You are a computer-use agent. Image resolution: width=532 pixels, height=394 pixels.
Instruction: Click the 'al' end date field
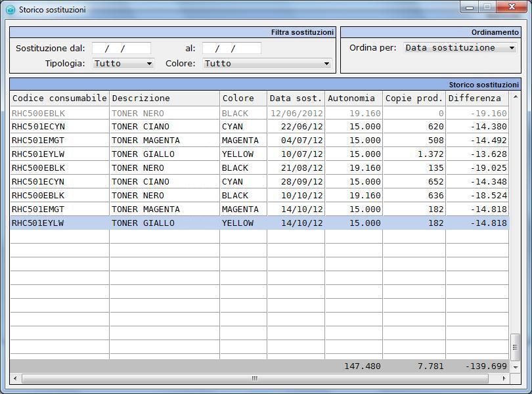click(232, 48)
